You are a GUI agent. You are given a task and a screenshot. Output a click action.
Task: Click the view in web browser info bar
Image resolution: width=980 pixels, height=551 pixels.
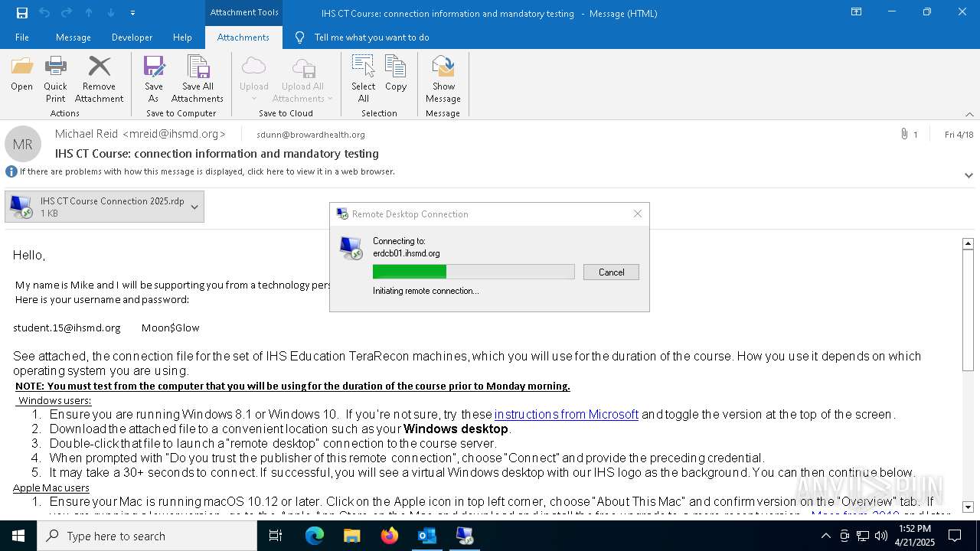207,171
